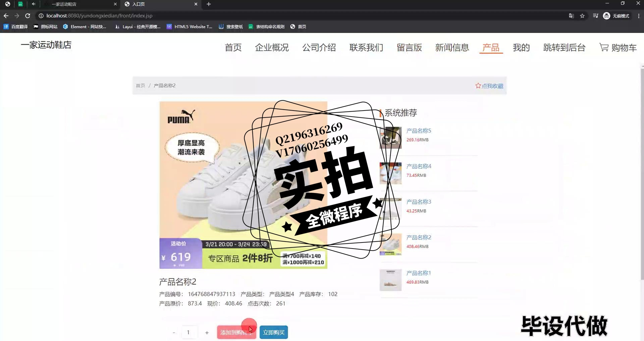Open recommended item 产品名称1

point(418,273)
